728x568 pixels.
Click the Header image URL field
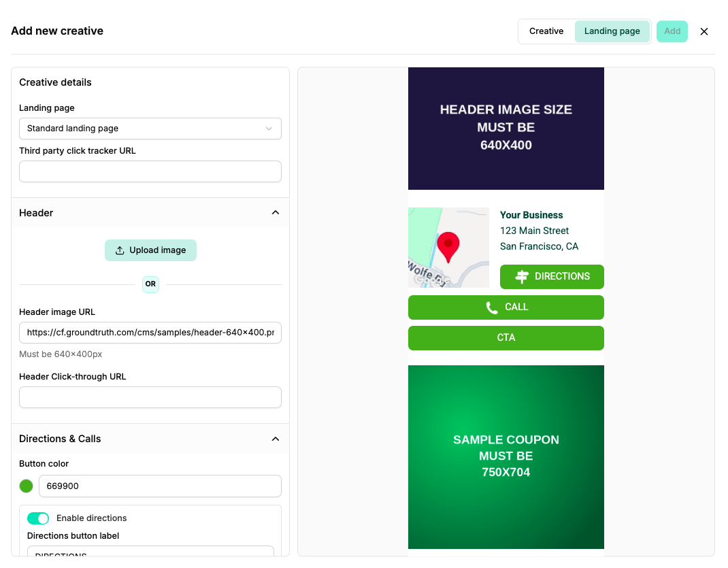(150, 333)
